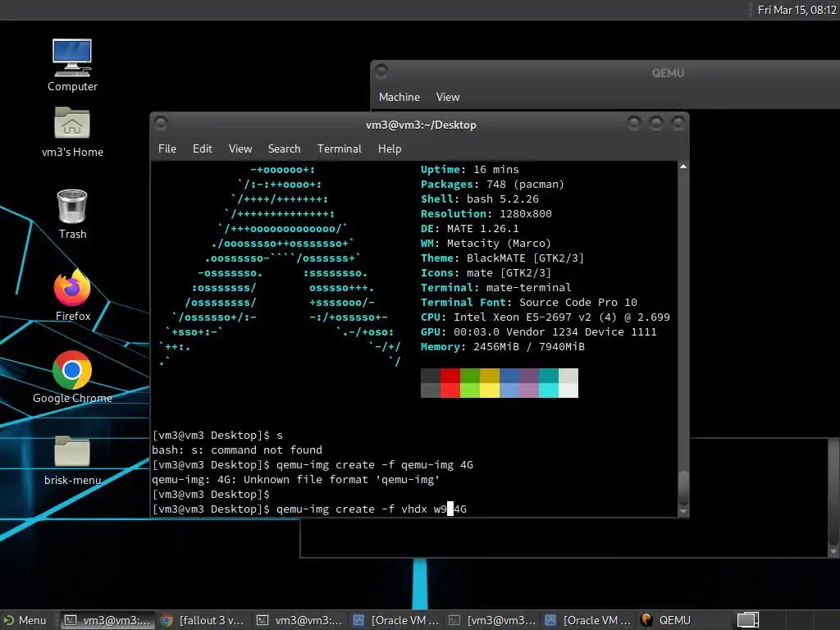Image resolution: width=840 pixels, height=630 pixels.
Task: Click the 'CPU: Intel Xeon E5-2697 v2' line
Action: click(x=546, y=317)
